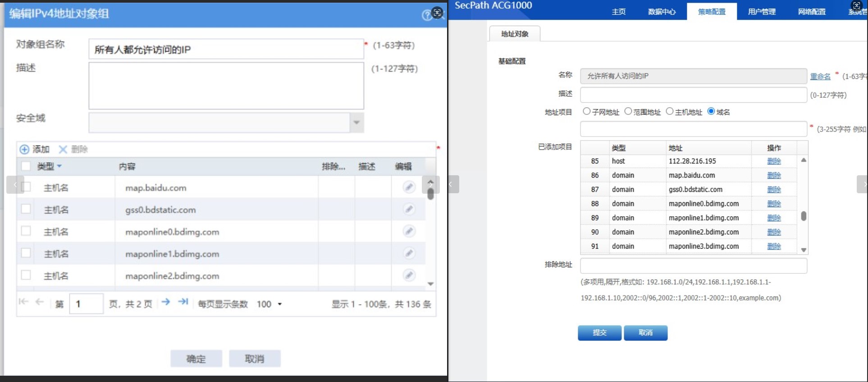868x382 pixels.
Task: Open the 网络配置 tab
Action: [812, 12]
